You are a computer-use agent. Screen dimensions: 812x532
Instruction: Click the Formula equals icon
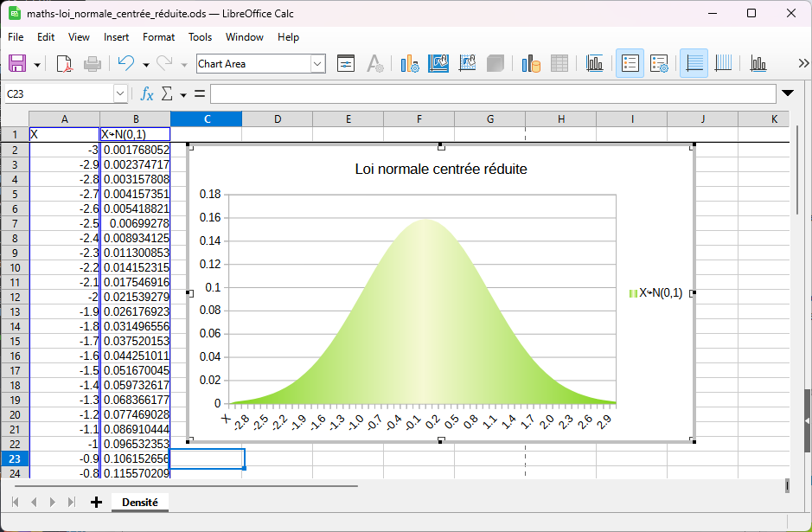pos(200,93)
